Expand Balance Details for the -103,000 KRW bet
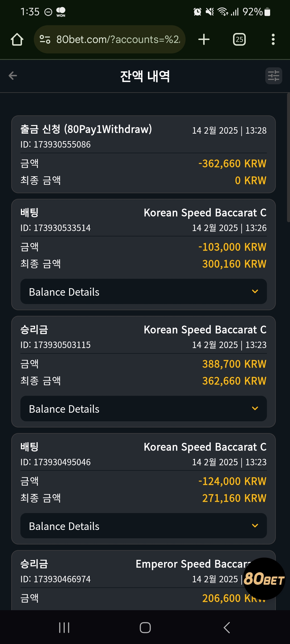Screen dimensions: 290x644 tap(144, 292)
